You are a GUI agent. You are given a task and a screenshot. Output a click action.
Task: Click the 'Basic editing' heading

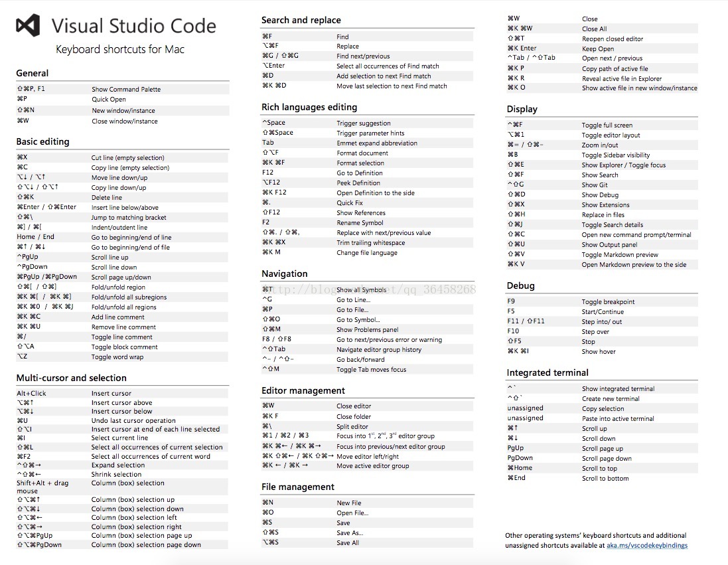(42, 141)
